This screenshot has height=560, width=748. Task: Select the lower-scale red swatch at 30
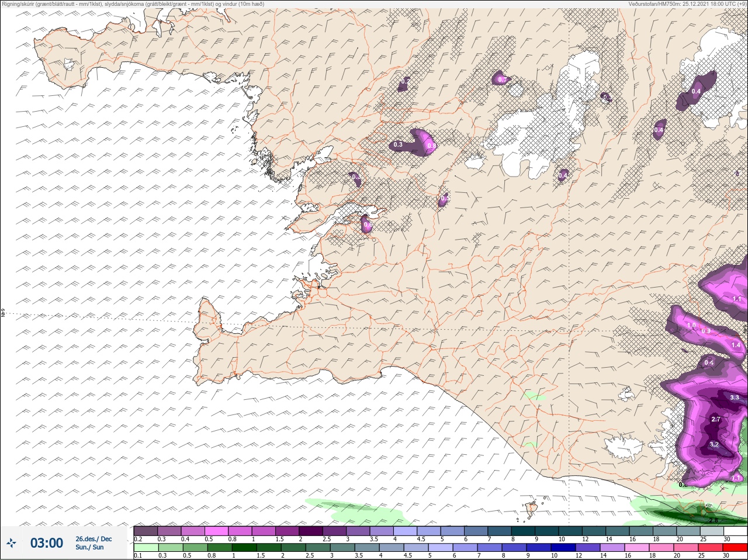tap(735, 548)
